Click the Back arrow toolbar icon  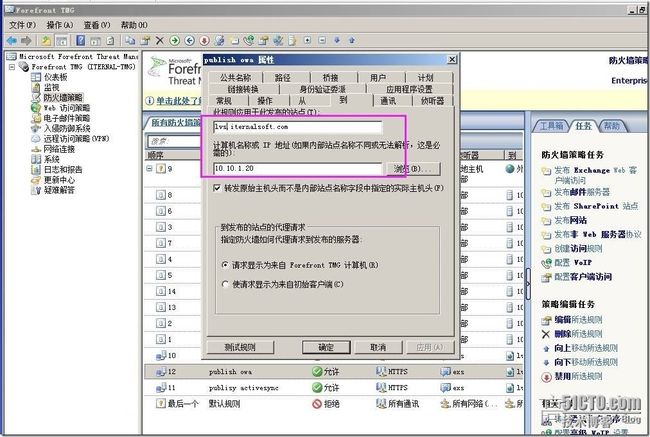pyautogui.click(x=12, y=40)
